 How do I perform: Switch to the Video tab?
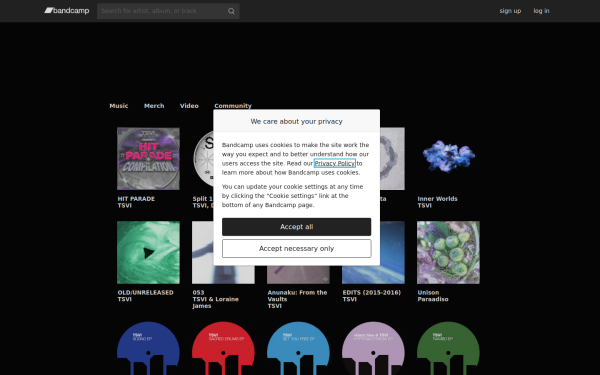click(x=189, y=106)
